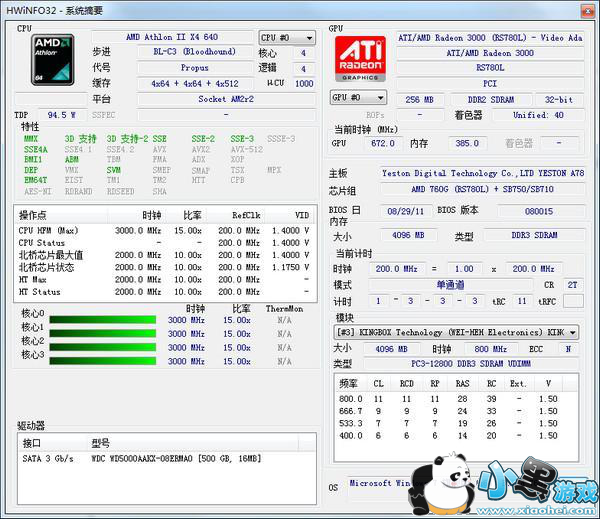Click the ThermMon column label
Image resolution: width=600 pixels, height=519 pixels.
tap(284, 309)
